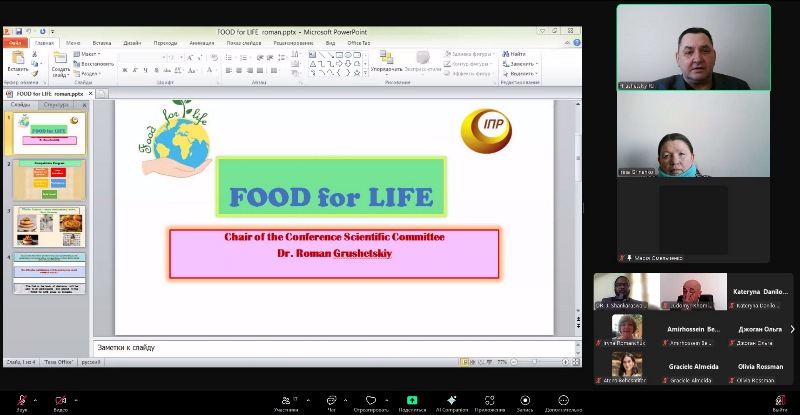
Task: Click the Record button
Action: 526,399
